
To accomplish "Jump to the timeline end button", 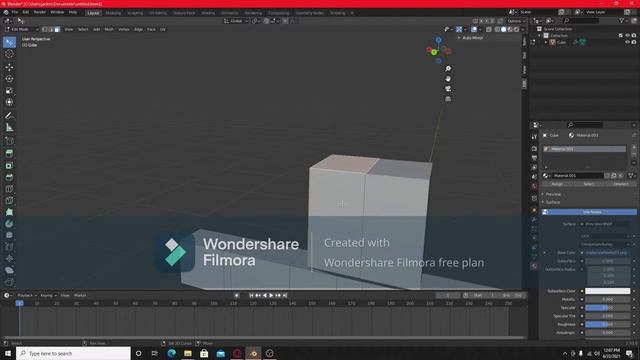I will pyautogui.click(x=285, y=295).
